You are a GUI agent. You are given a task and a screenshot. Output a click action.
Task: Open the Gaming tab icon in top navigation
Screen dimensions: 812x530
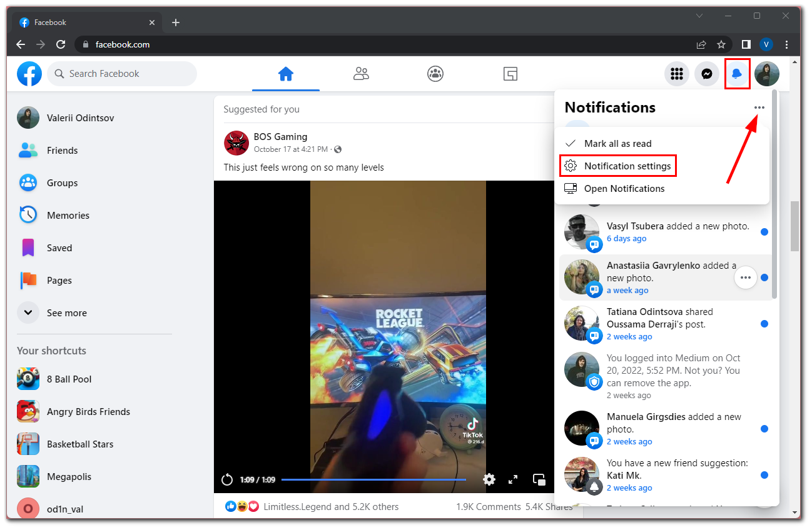coord(510,74)
